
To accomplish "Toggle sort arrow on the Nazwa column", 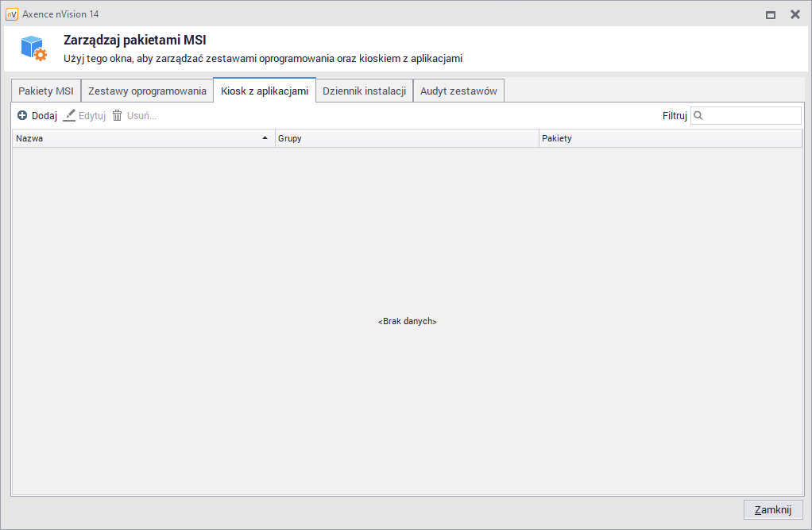I will (x=265, y=138).
